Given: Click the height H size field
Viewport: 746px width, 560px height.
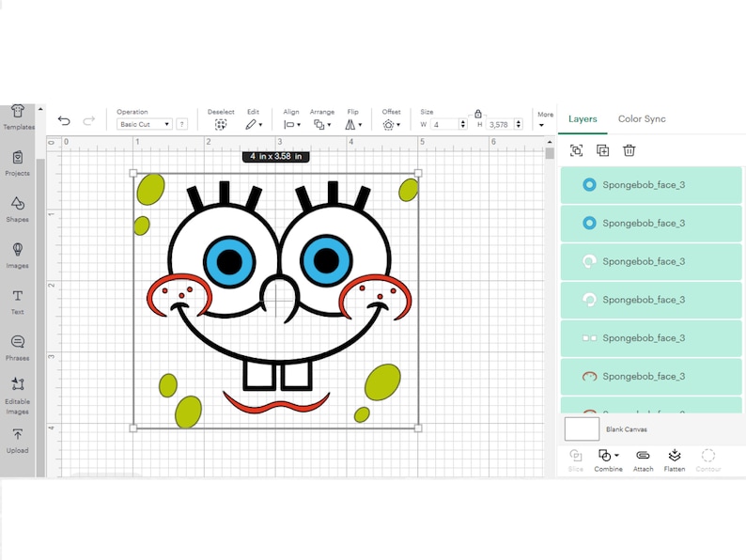Looking at the screenshot, I should click(501, 124).
